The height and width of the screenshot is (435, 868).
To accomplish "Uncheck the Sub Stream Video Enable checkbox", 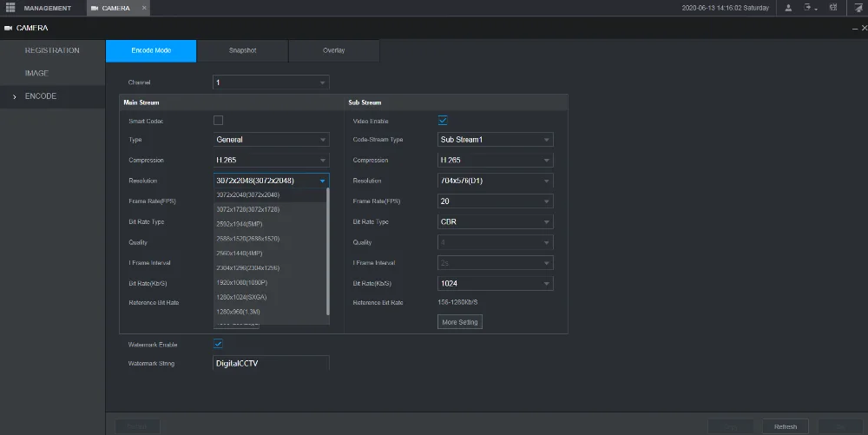I will coord(443,121).
